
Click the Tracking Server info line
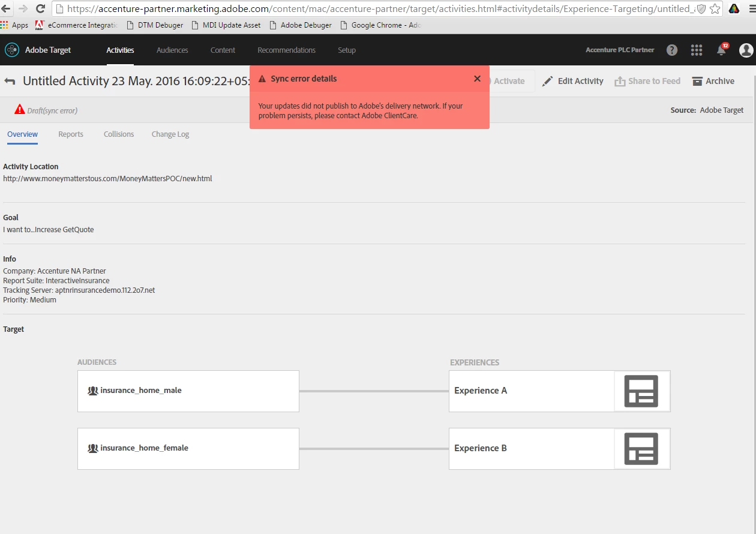point(79,290)
